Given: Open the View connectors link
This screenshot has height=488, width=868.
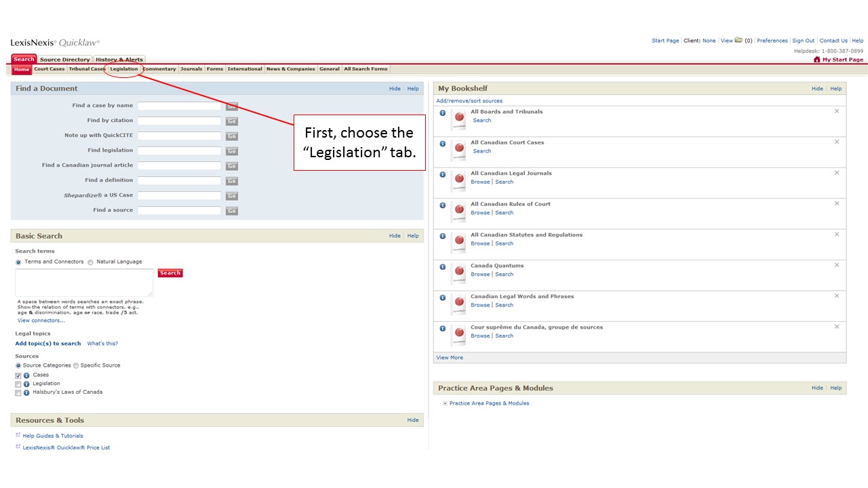Looking at the screenshot, I should 41,321.
